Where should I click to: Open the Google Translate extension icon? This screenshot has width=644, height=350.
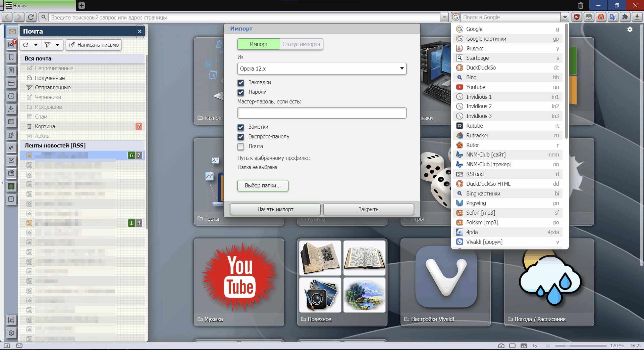coord(613,17)
